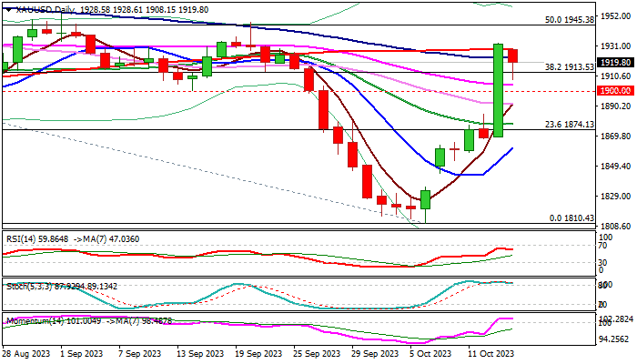This screenshot has width=637, height=364.
Task: Click the 28 Aug 2023 date label
Action: [x=25, y=352]
